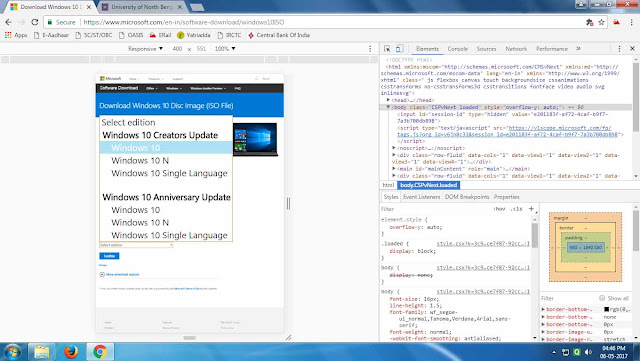Viewport: 640px width, 361px height.
Task: Close the DevTools panel
Action: pyautogui.click(x=632, y=49)
